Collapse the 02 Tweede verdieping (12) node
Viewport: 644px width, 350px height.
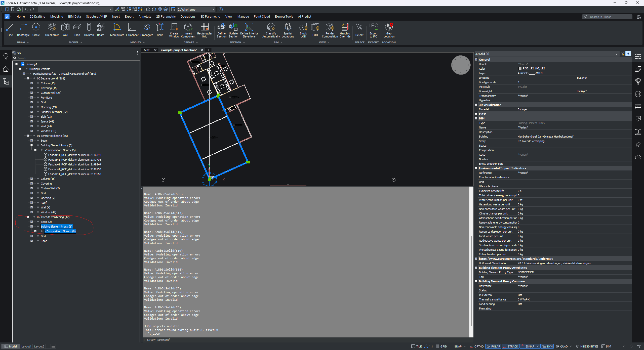(x=28, y=217)
